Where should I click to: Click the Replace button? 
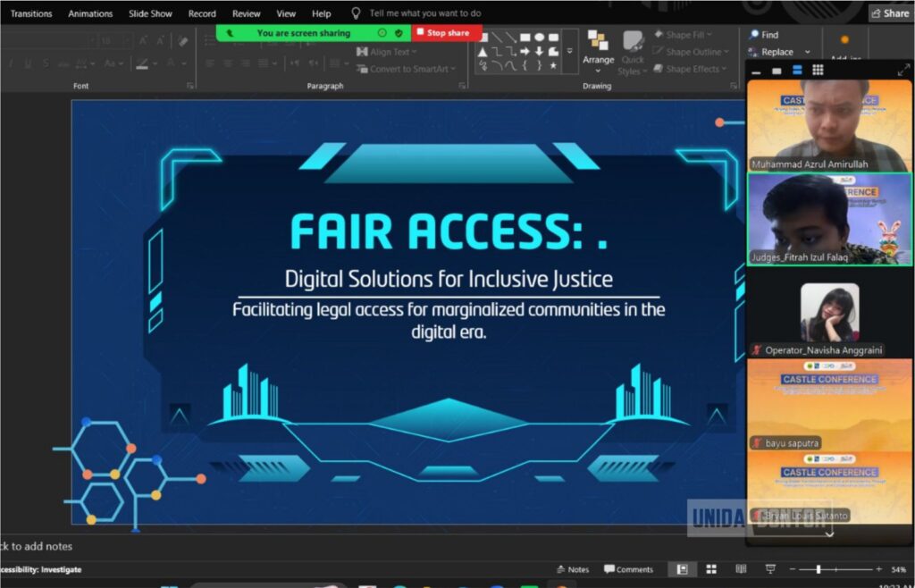(x=771, y=52)
